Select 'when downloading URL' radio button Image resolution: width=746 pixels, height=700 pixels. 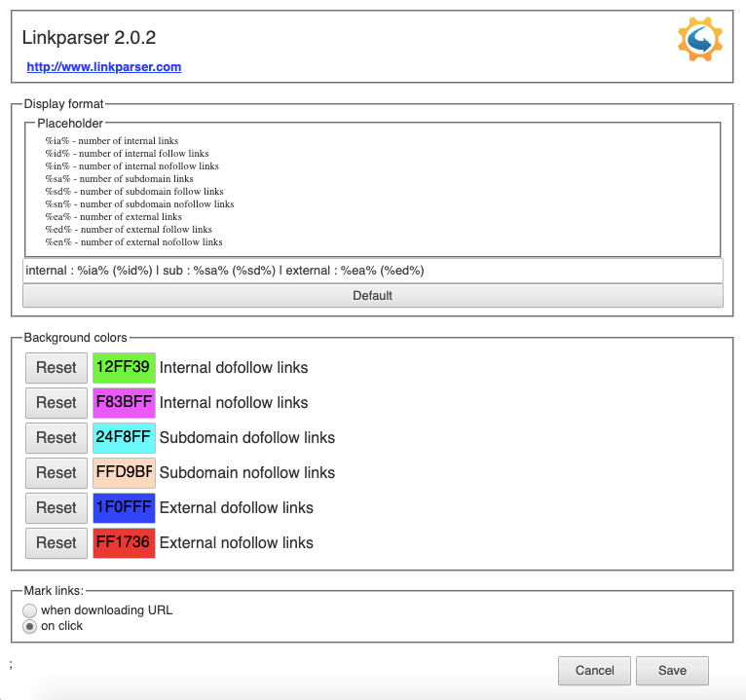(x=29, y=610)
